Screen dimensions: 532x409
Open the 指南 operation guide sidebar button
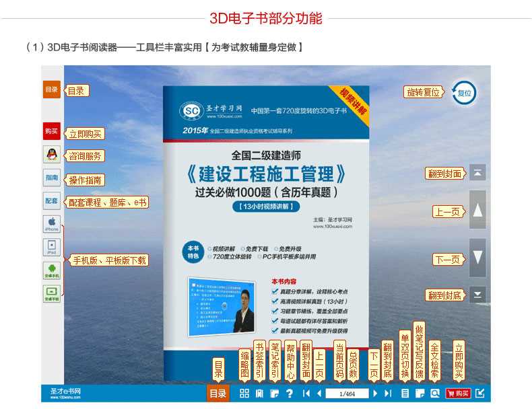coord(52,178)
